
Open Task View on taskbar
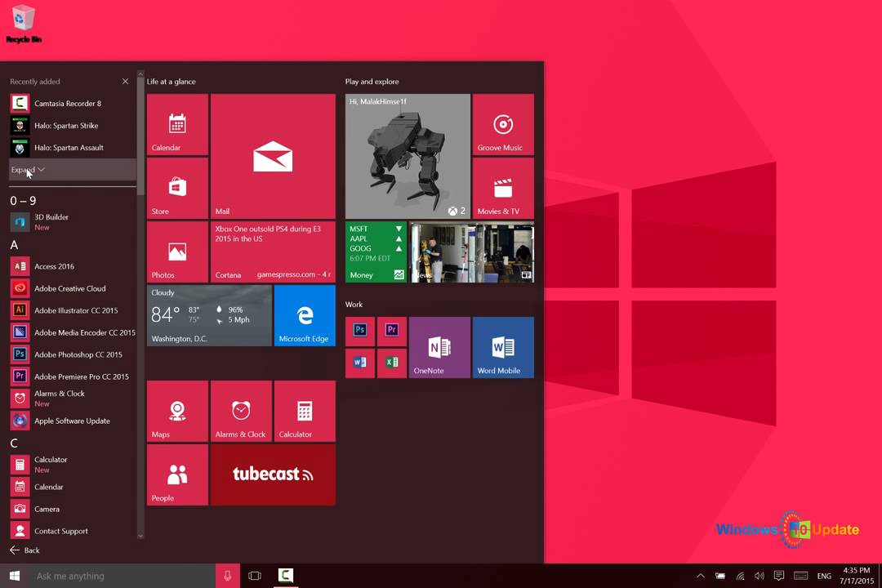point(255,576)
